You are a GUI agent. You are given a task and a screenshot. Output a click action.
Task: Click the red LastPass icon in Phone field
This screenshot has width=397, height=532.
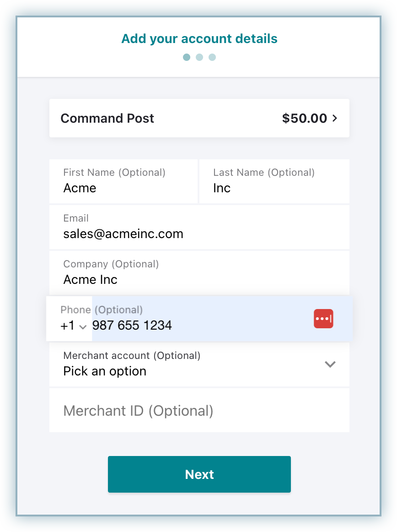(x=323, y=319)
